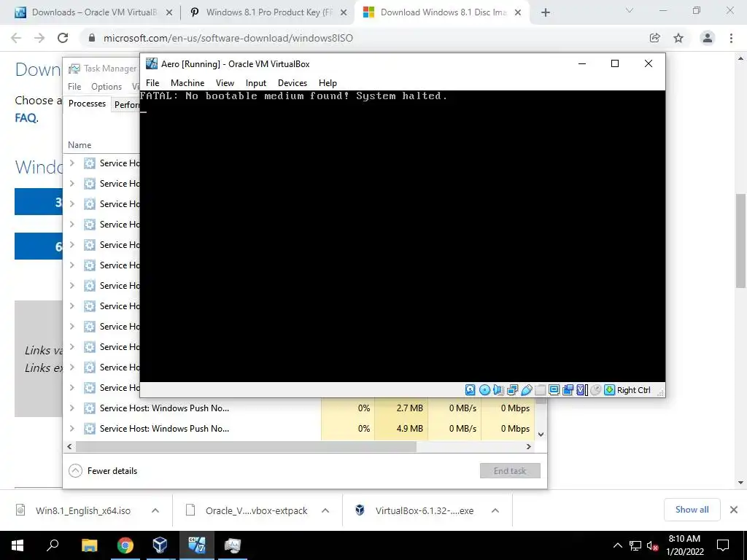Collapse Task Manager with Fewer details
Image resolution: width=747 pixels, height=560 pixels.
pyautogui.click(x=103, y=471)
